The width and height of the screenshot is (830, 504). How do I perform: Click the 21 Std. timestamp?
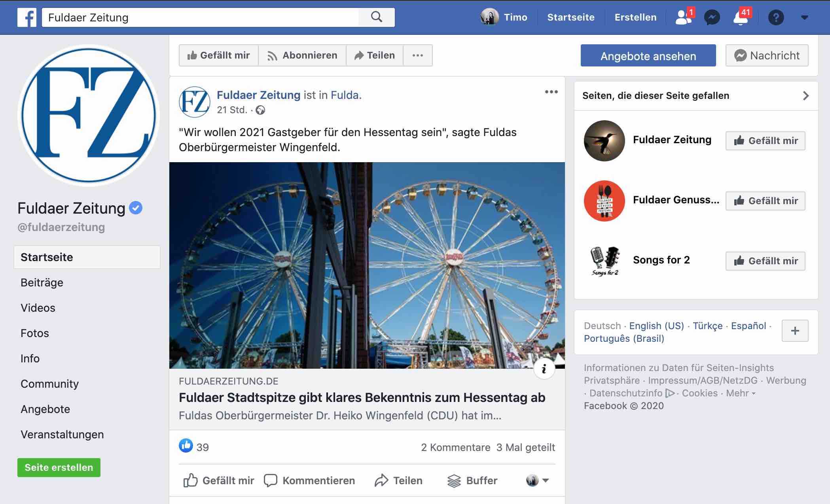[232, 110]
